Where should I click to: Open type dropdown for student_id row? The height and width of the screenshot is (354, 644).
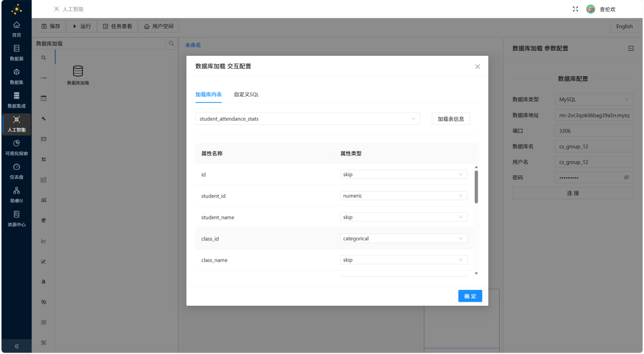click(x=404, y=196)
